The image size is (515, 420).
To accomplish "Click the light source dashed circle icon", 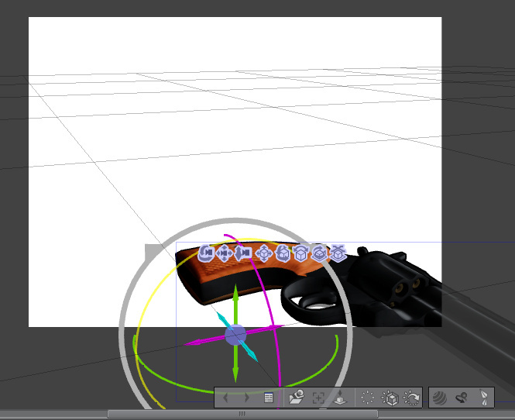I will click(368, 398).
